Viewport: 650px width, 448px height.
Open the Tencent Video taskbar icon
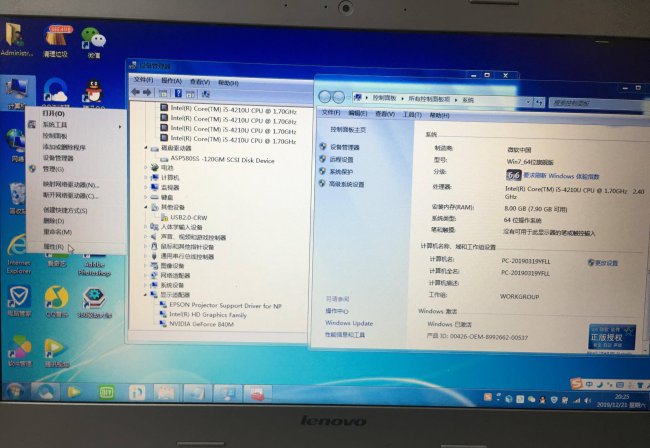point(74,392)
